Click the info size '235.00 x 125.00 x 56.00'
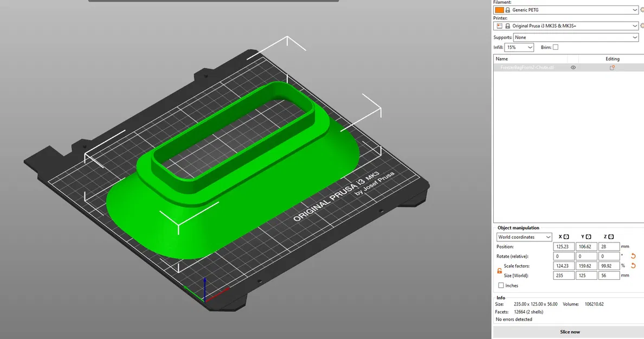 coord(536,304)
